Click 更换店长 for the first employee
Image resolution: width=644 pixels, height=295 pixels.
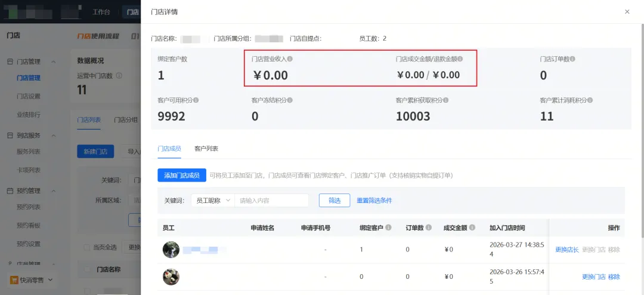566,250
